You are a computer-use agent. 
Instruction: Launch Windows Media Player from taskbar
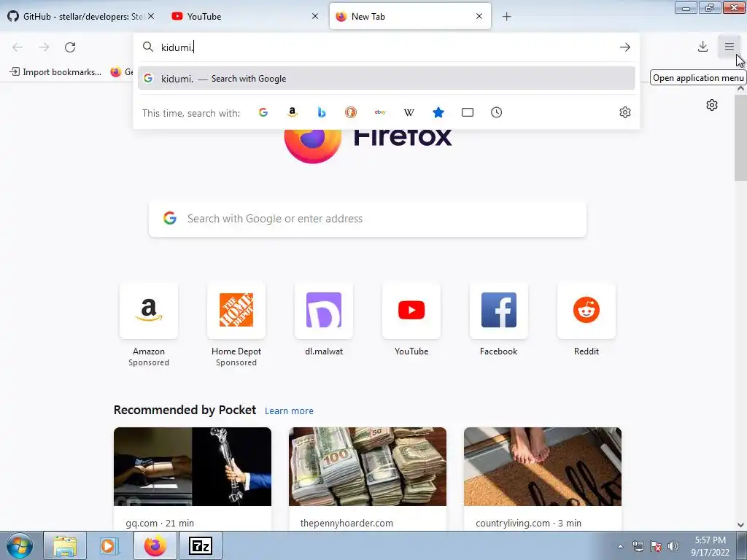(109, 545)
